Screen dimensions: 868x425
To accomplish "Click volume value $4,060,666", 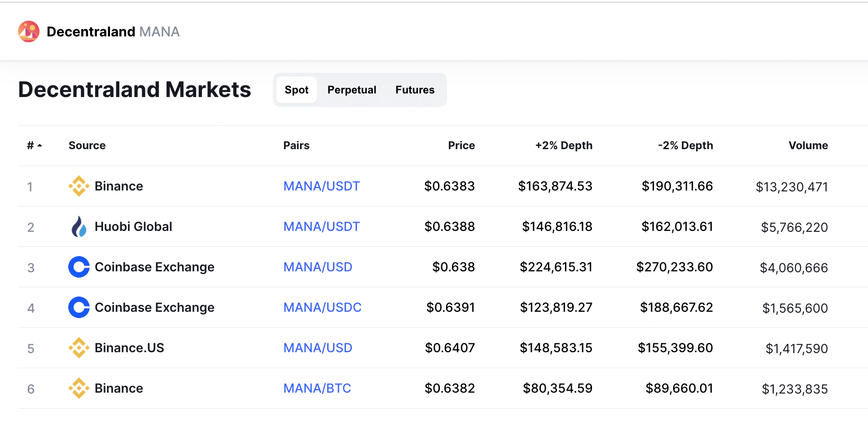I will click(794, 268).
